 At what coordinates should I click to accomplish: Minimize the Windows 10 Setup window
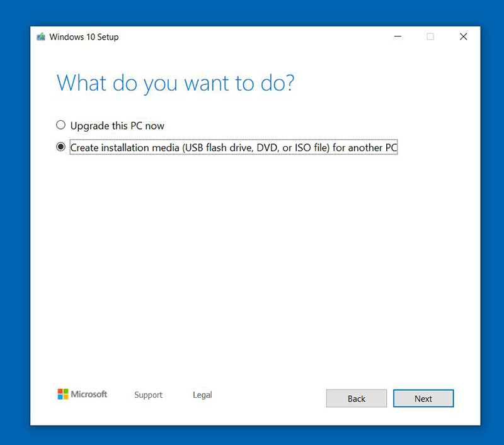398,37
